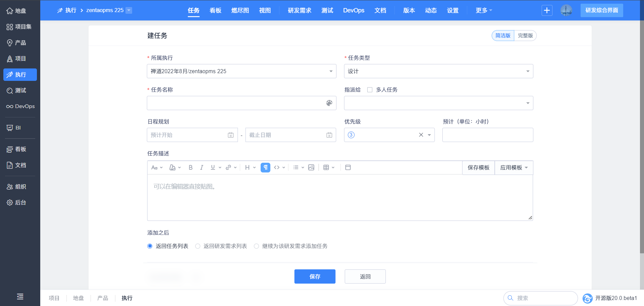
Task: Open the calendar icon for 预计开始
Action: (x=231, y=135)
